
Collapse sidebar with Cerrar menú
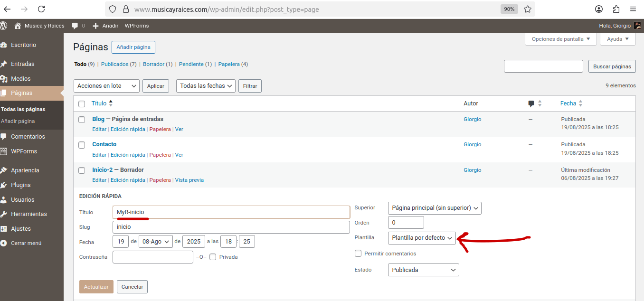pos(26,243)
